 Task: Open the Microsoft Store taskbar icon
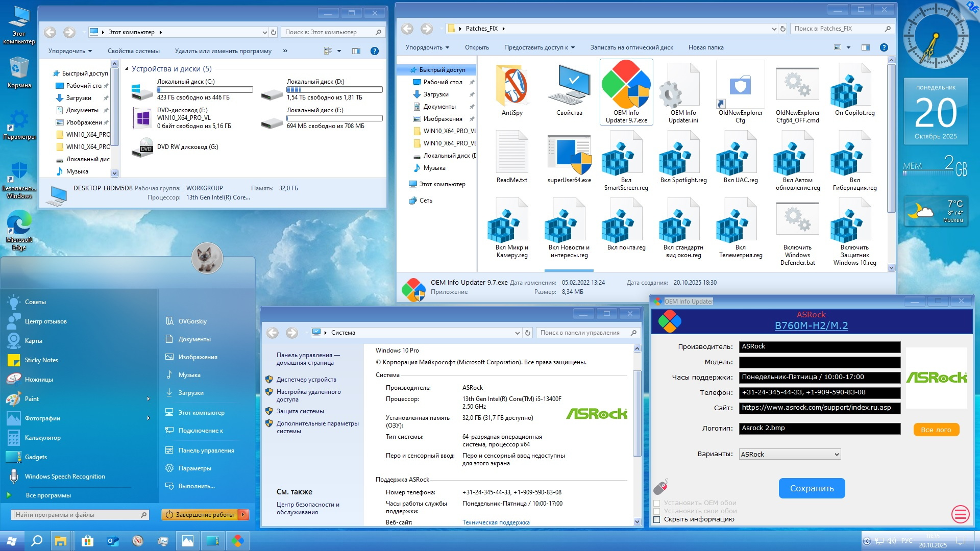pyautogui.click(x=87, y=541)
